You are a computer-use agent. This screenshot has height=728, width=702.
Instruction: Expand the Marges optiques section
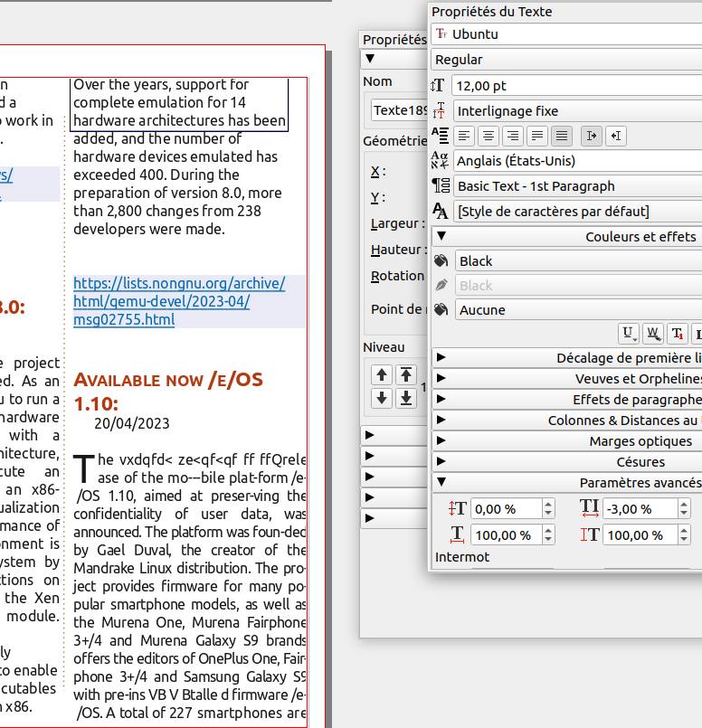point(441,441)
